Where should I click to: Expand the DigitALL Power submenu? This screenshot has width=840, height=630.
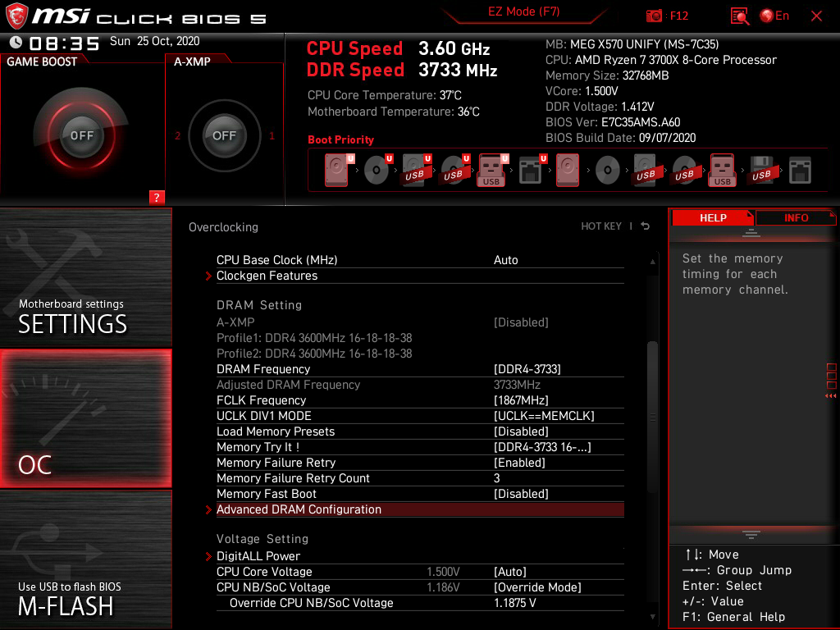pos(258,556)
